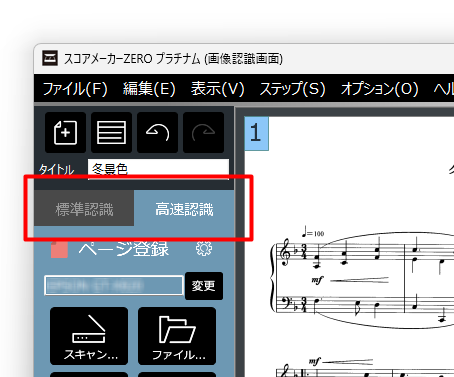The height and width of the screenshot is (377, 454).
Task: Click the greyed redo arrow icon
Action: click(203, 132)
